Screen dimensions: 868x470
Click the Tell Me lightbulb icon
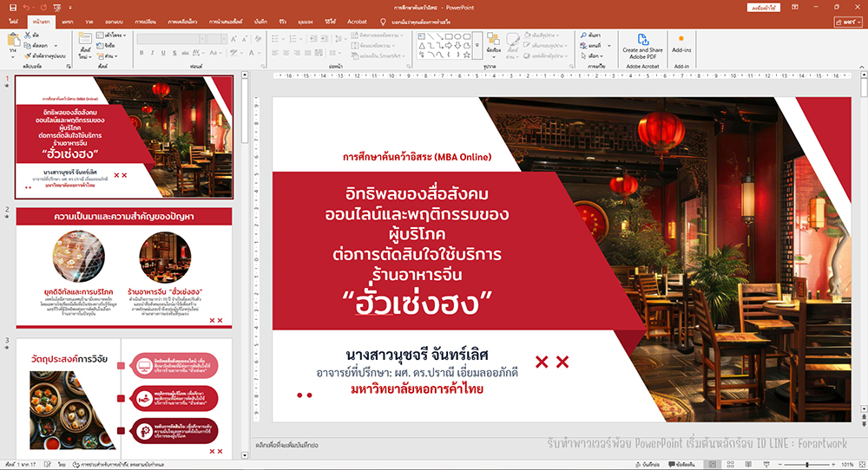[383, 22]
